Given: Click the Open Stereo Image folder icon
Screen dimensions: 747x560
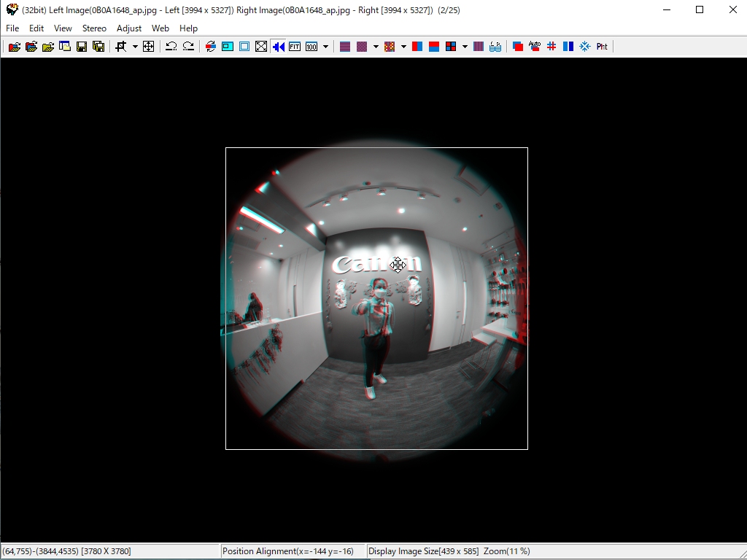Looking at the screenshot, I should [15, 46].
